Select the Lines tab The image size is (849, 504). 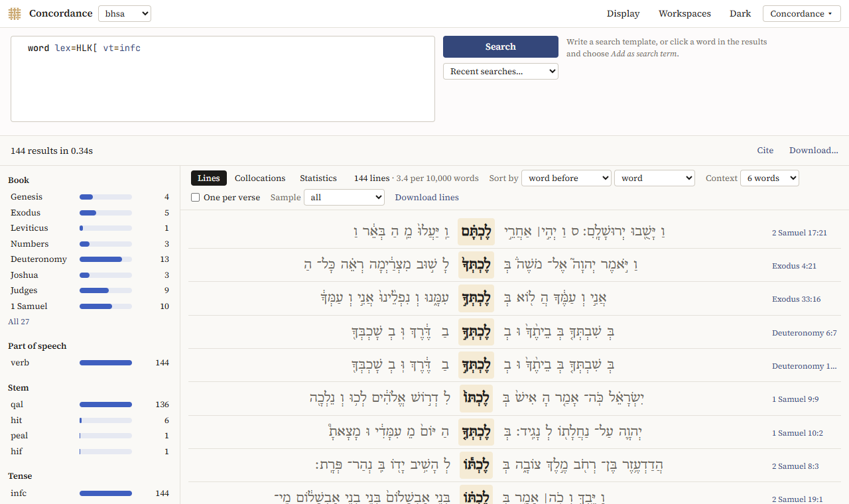point(209,178)
